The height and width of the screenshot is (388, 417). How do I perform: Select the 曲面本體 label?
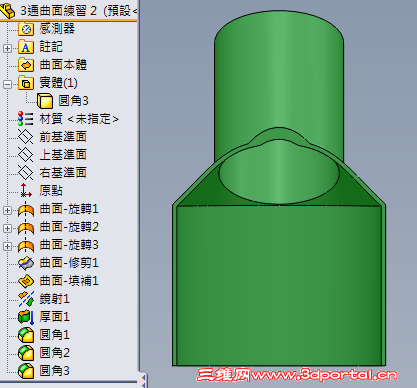63,65
